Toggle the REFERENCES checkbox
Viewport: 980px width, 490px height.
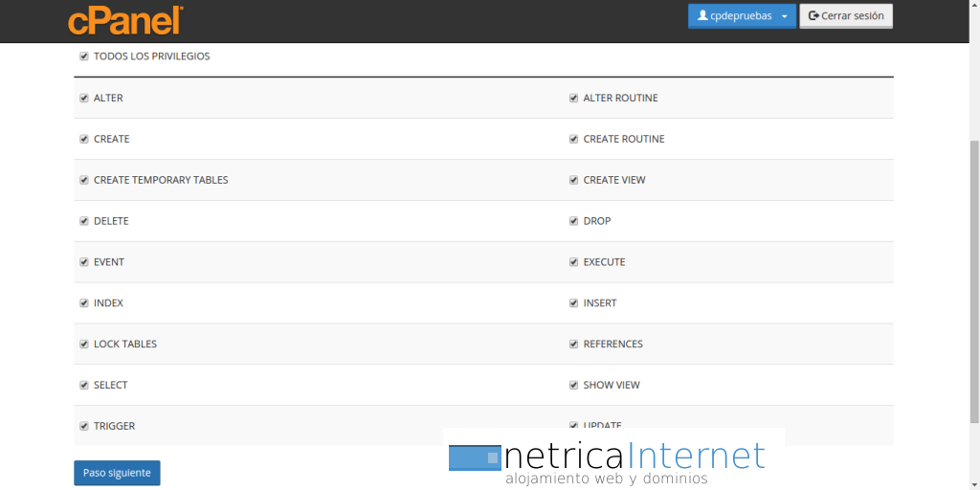tap(574, 344)
